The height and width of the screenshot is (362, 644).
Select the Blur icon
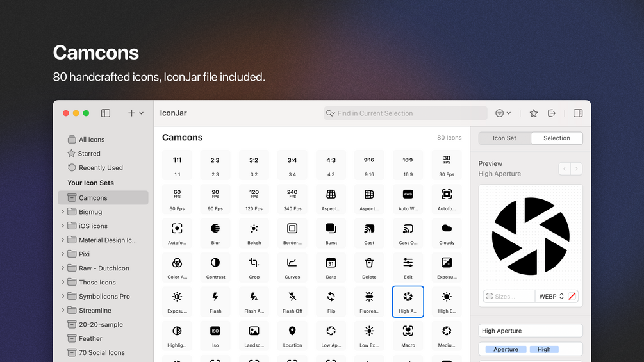click(215, 233)
